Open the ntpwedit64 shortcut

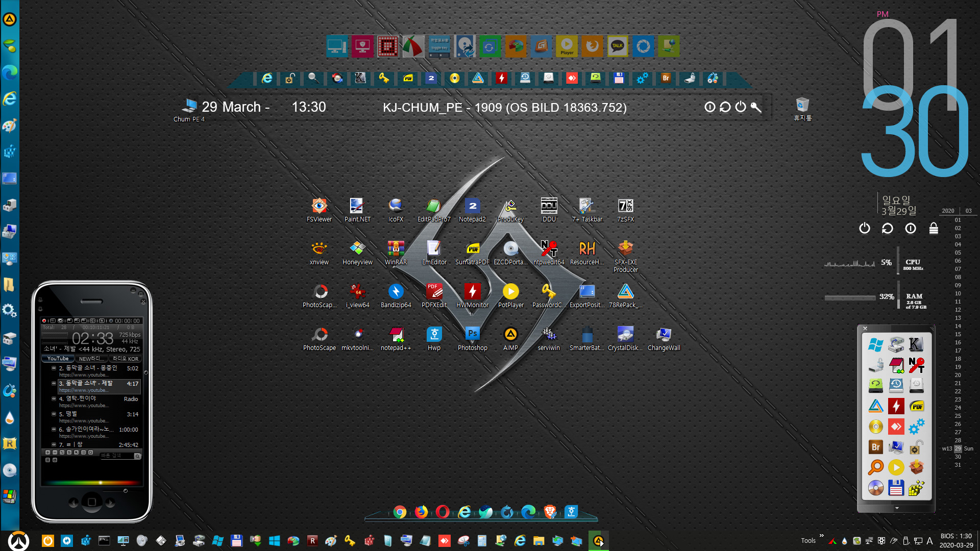coord(549,253)
